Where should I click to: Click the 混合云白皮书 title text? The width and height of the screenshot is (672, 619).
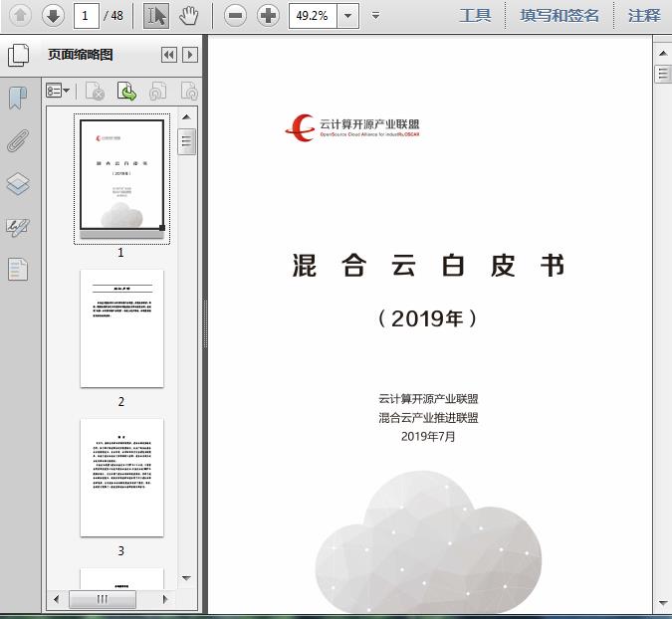428,266
